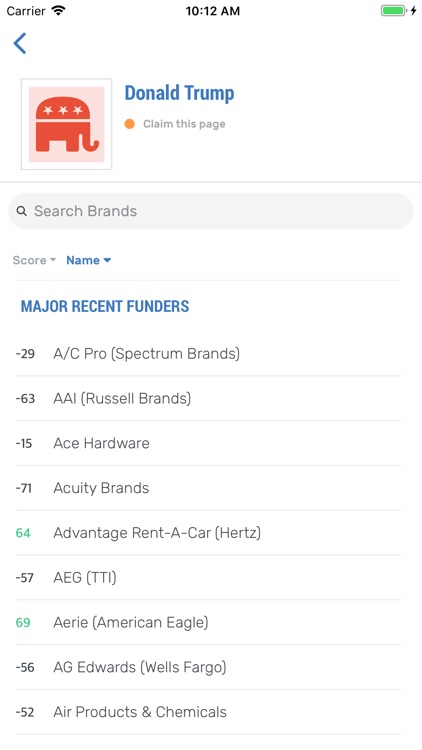Tap the search magnifier icon
This screenshot has height=750, width=422.
pos(22,211)
